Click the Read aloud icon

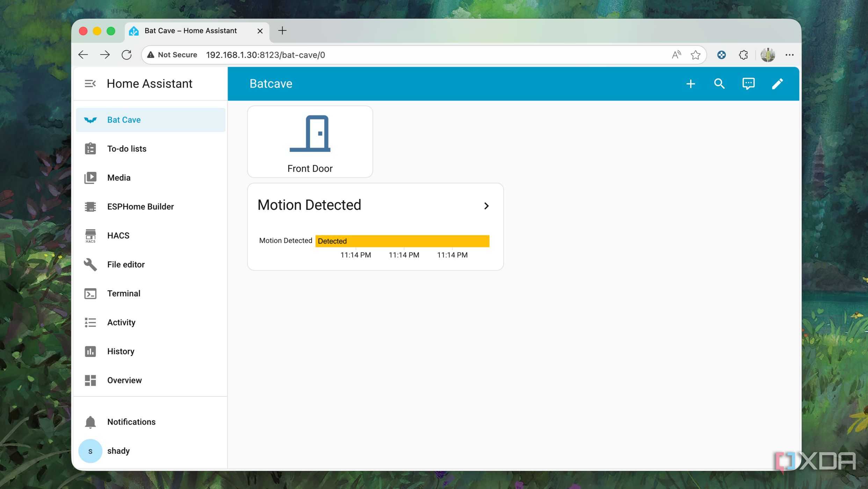pos(676,55)
